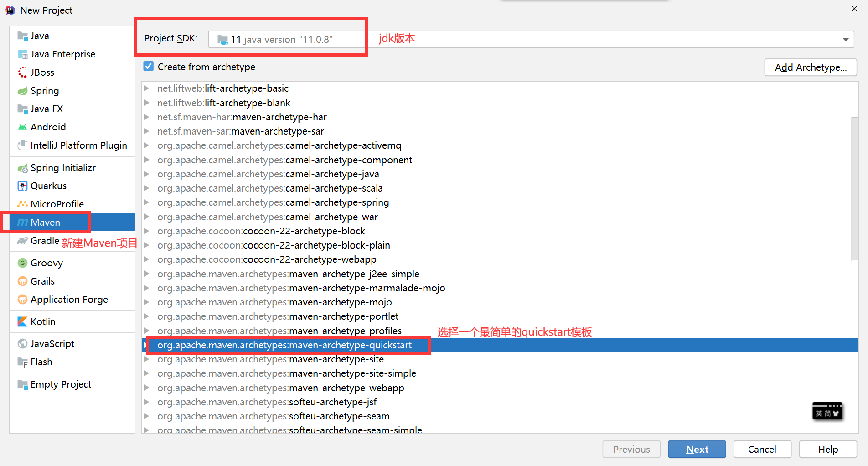Expand the lift-archetype-basic node
This screenshot has height=466, width=868.
[146, 88]
